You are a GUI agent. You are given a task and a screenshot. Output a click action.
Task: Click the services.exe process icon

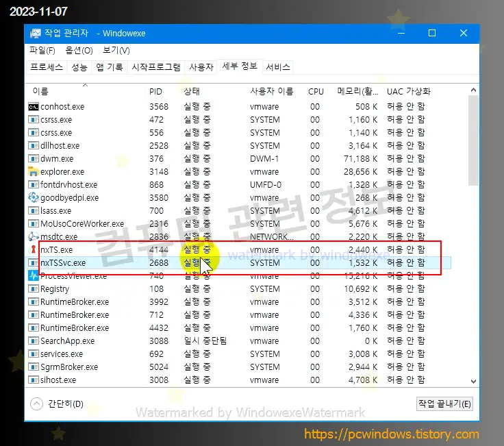[33, 354]
